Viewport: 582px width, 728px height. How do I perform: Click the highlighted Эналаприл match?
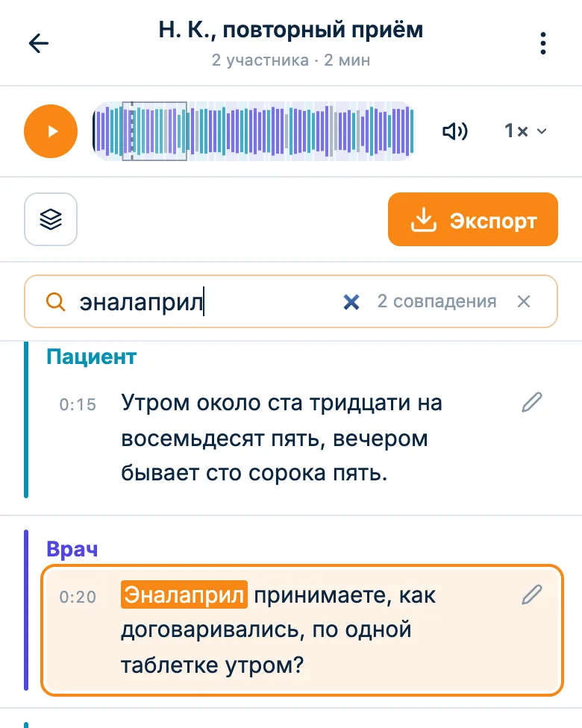(x=184, y=594)
